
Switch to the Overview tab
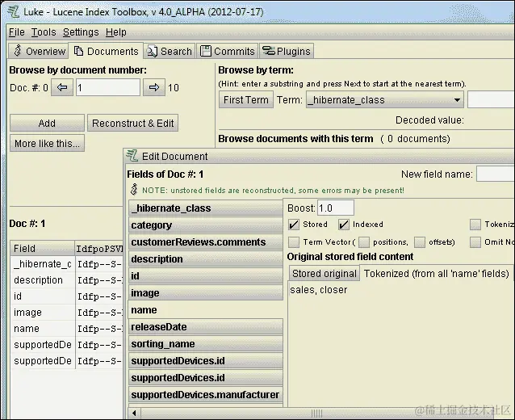click(39, 51)
